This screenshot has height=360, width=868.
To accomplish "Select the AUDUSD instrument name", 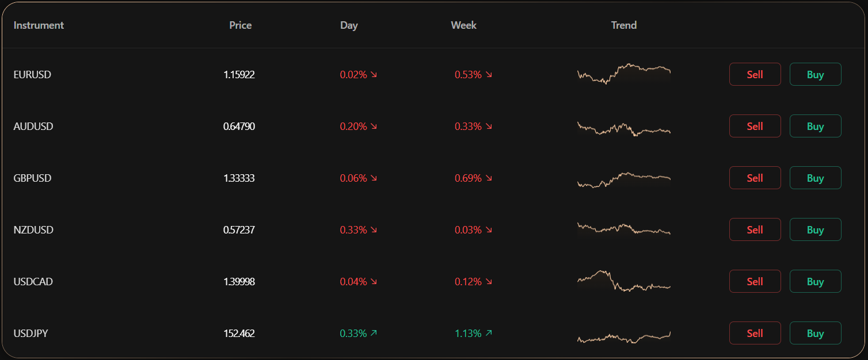I will coord(33,126).
